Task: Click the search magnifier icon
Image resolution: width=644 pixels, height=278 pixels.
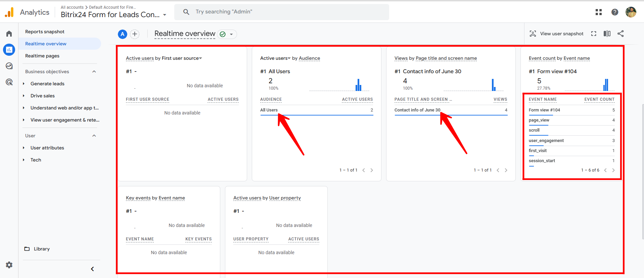Action: [x=186, y=12]
